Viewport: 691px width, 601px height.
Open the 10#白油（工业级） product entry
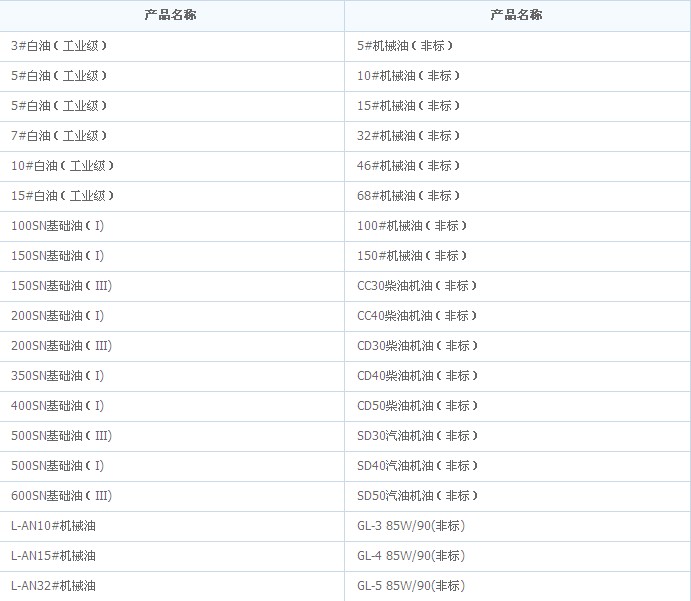tap(62, 166)
